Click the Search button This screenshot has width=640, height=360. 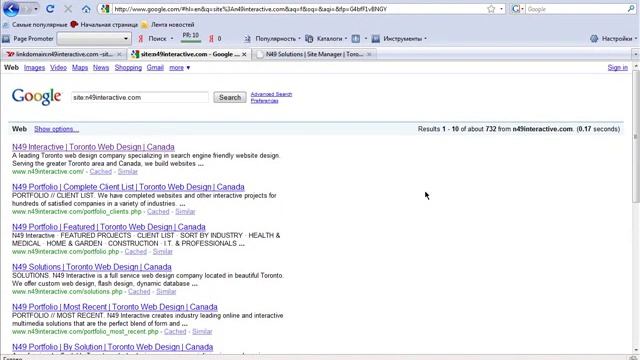point(230,98)
